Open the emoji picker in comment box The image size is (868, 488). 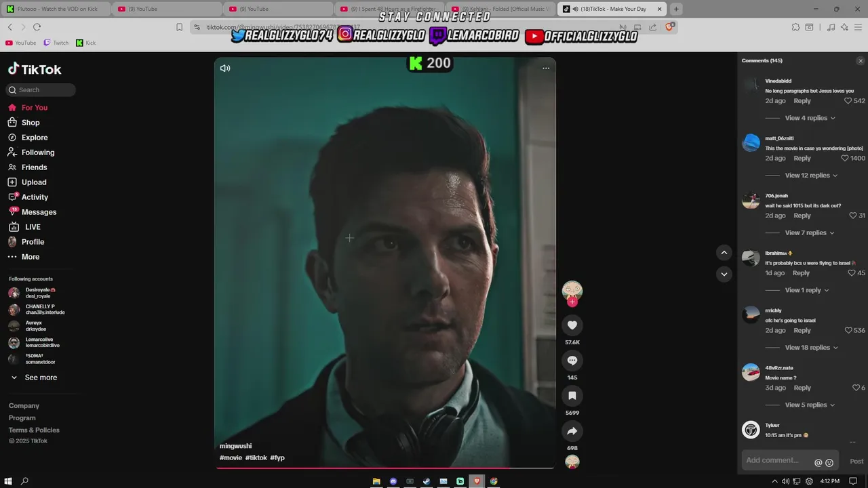tap(829, 463)
